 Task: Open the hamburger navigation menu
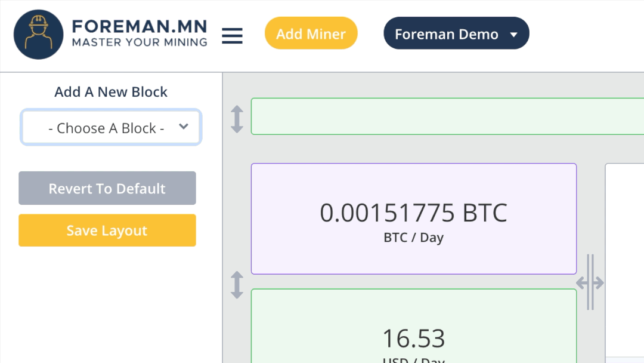pyautogui.click(x=232, y=35)
